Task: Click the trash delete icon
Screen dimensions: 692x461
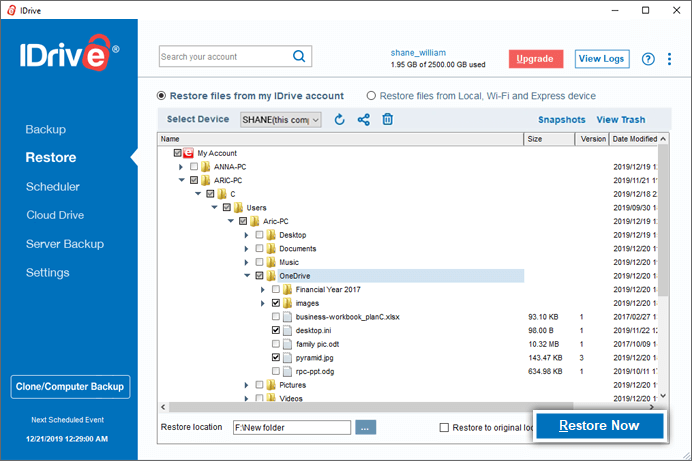Action: click(x=387, y=119)
